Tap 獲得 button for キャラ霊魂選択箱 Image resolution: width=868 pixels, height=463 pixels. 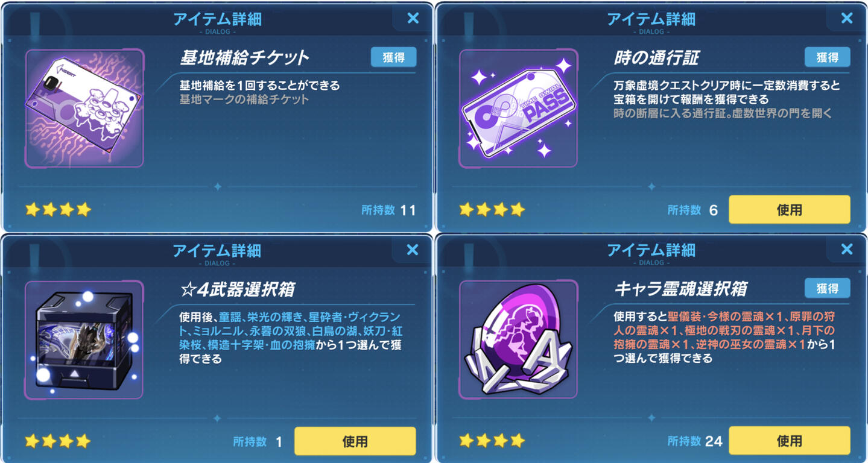827,289
